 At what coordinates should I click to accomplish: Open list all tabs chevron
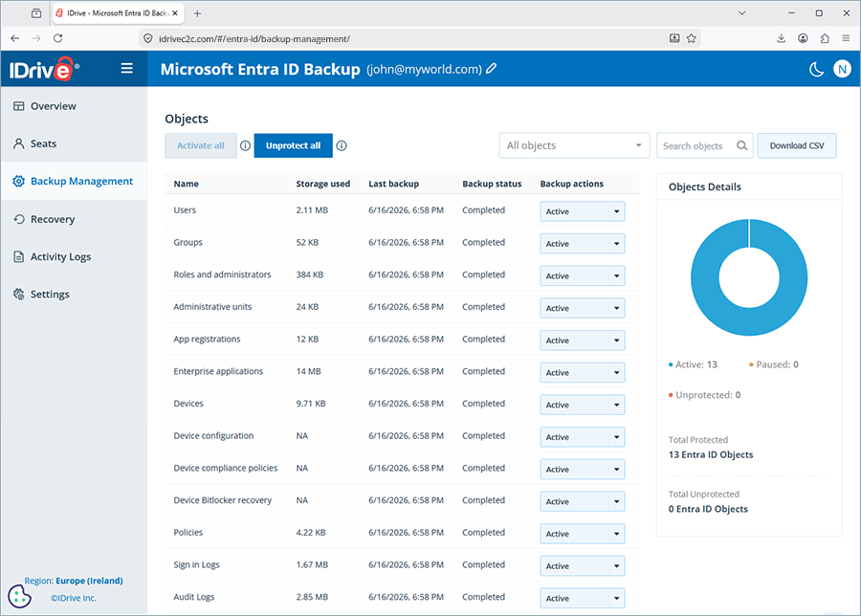(x=741, y=13)
